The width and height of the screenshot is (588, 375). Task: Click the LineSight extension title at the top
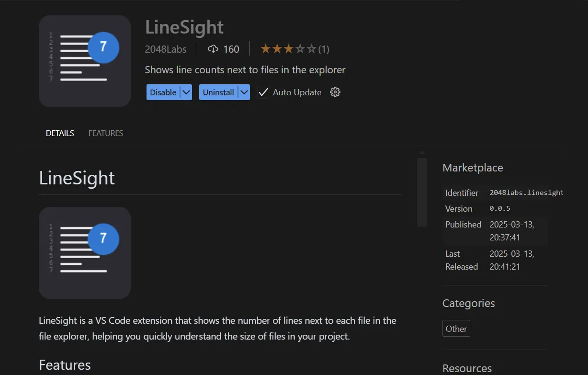pyautogui.click(x=184, y=27)
